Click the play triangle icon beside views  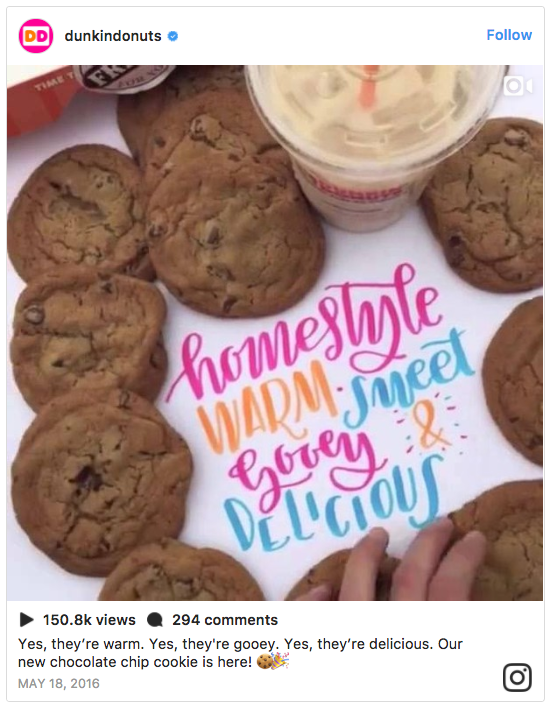click(27, 619)
